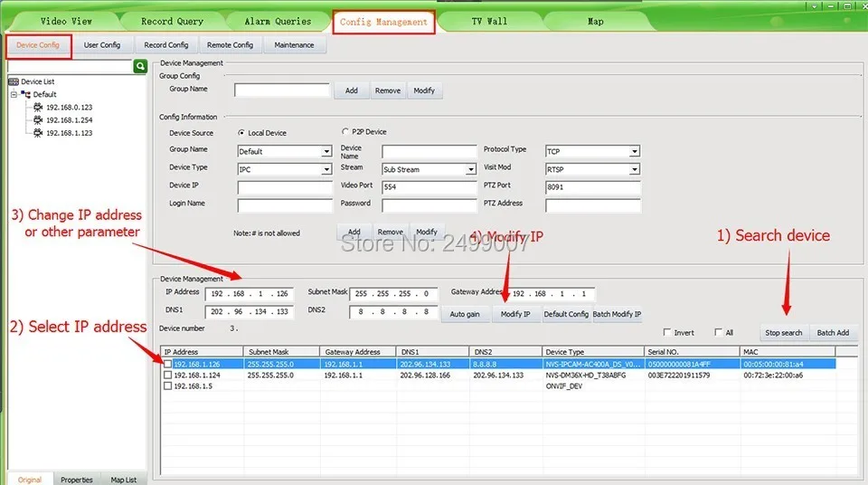Click Remove button below Config Information

pyautogui.click(x=391, y=232)
